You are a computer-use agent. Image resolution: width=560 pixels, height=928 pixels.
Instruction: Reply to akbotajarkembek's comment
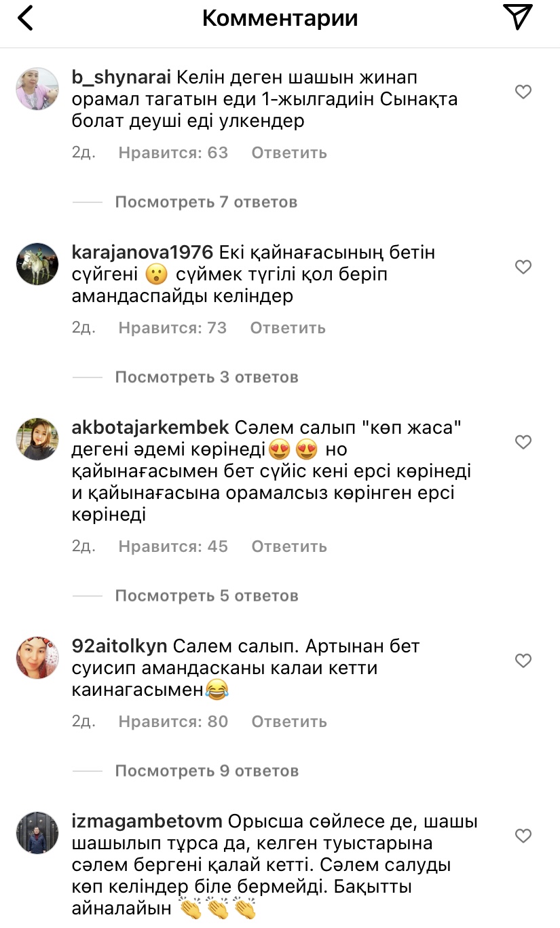(x=289, y=546)
